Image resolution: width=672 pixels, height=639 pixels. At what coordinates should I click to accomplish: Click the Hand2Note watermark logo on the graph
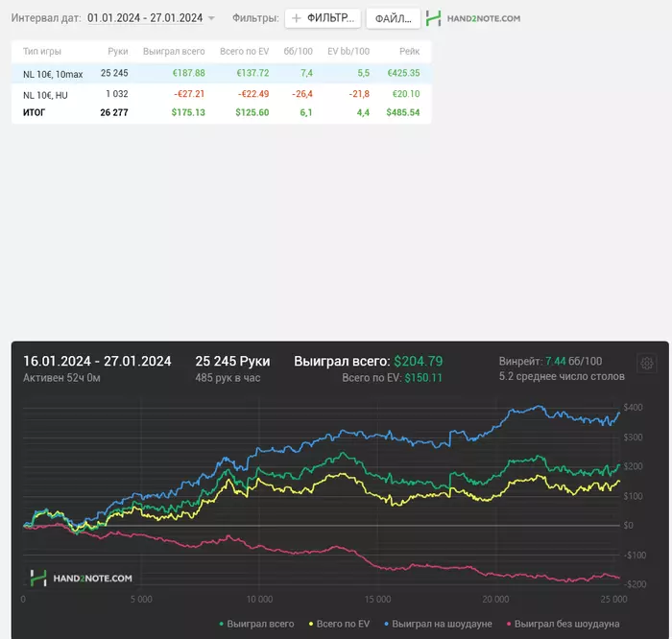[81, 578]
